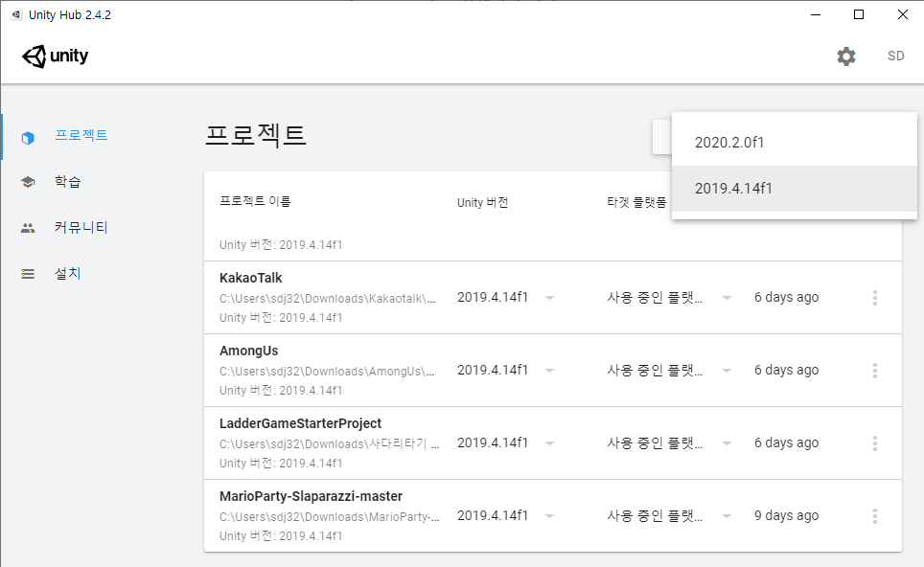
Task: Click the KakaoTalk project path text
Action: (328, 299)
